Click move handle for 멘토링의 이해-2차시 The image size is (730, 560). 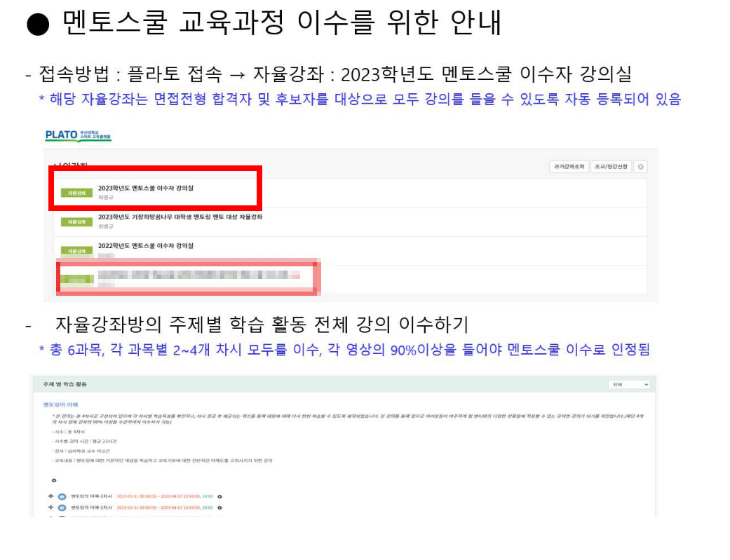50,507
